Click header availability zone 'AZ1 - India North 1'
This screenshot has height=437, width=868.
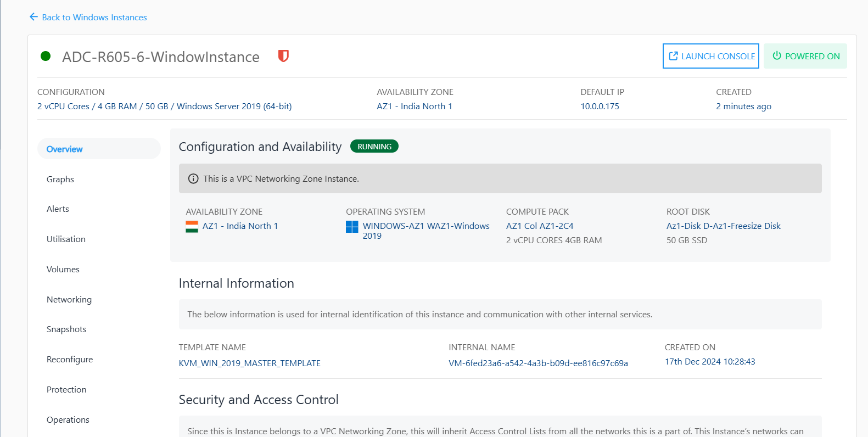tap(415, 107)
